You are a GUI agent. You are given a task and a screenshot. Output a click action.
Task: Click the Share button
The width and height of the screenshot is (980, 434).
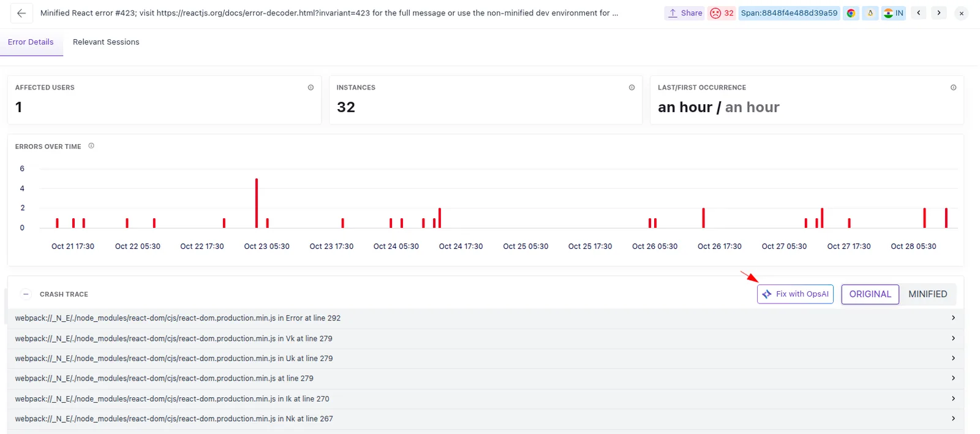click(685, 13)
